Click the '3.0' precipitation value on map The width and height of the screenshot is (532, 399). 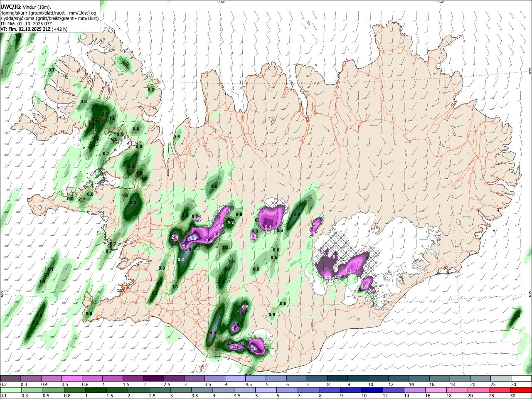(297, 214)
